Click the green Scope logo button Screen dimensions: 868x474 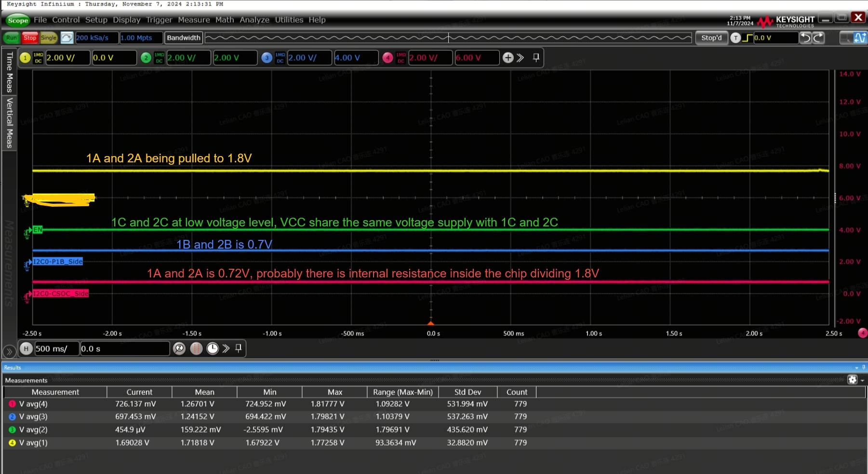[18, 20]
